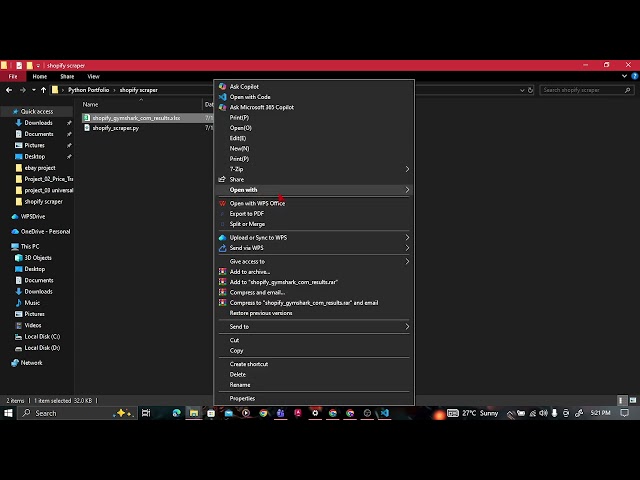640x480 pixels.
Task: Click the Excel icon of shopify_gymshark_com_results.xlsx
Action: tap(87, 118)
